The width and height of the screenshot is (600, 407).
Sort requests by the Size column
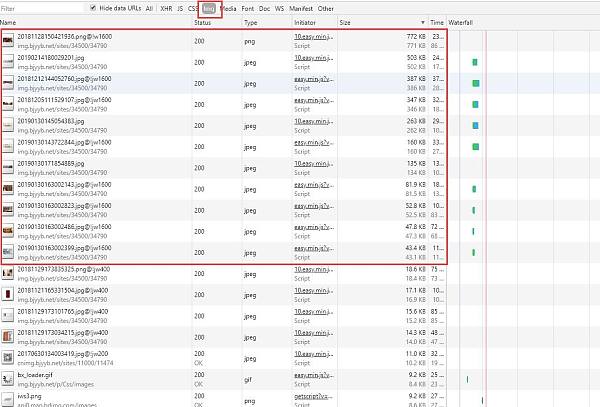click(x=345, y=21)
